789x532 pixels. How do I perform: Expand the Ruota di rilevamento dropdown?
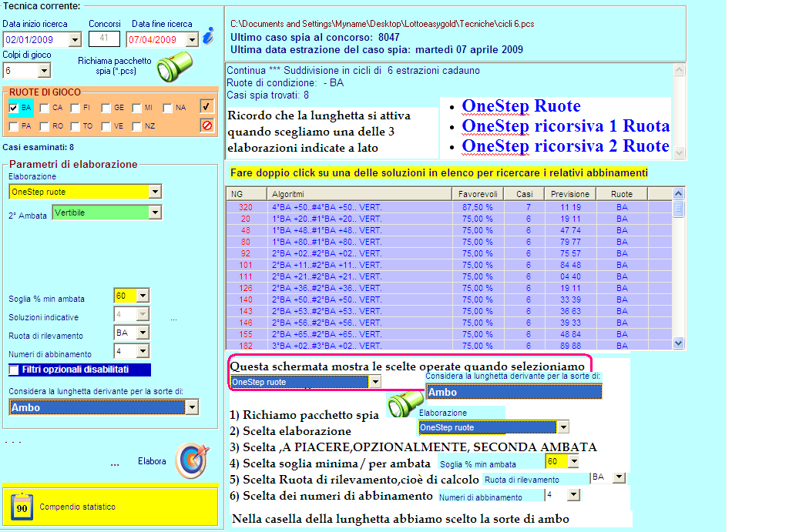tap(143, 333)
